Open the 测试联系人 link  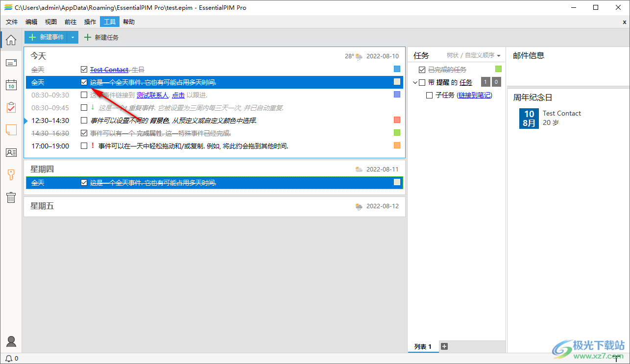[x=152, y=95]
